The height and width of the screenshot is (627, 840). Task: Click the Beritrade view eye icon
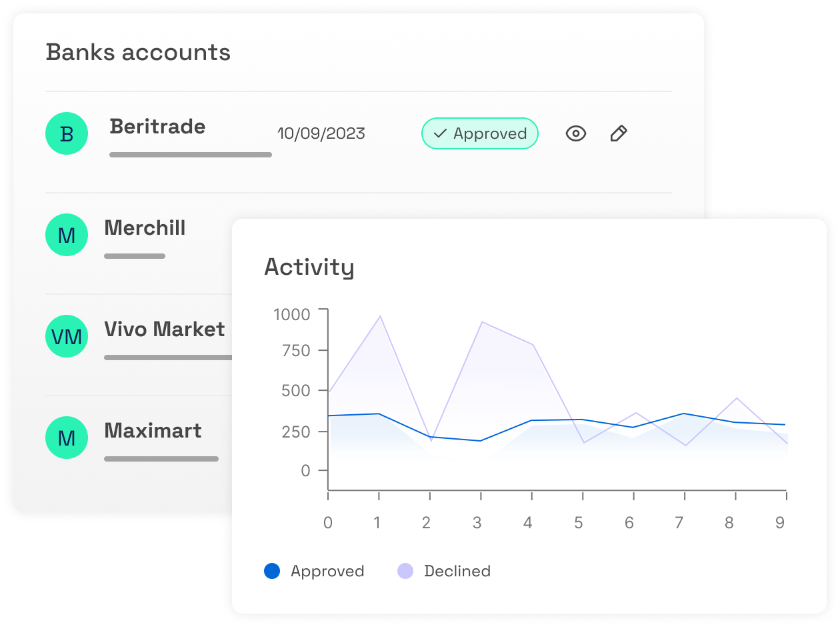tap(575, 134)
